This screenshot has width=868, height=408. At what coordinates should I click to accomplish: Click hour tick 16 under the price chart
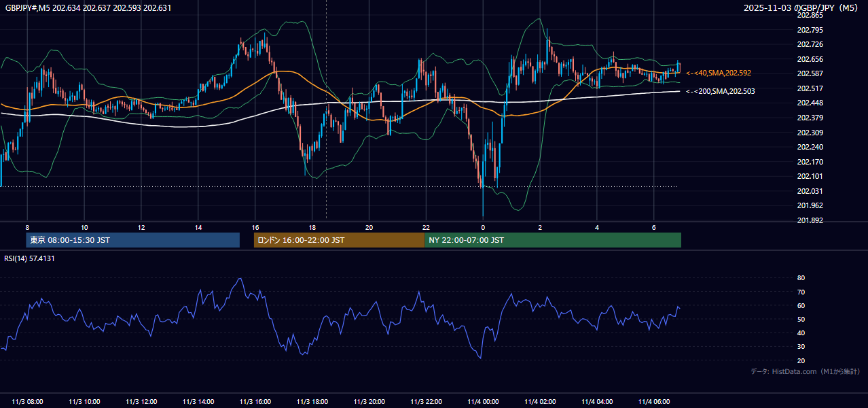point(255,227)
